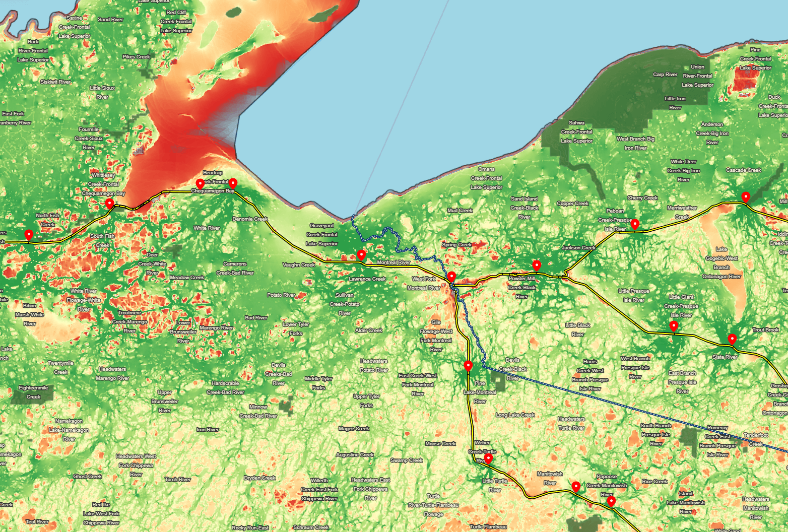Screen dimensions: 788x532
Task: Click the "Little Sioux River" label
Action: tap(102, 93)
